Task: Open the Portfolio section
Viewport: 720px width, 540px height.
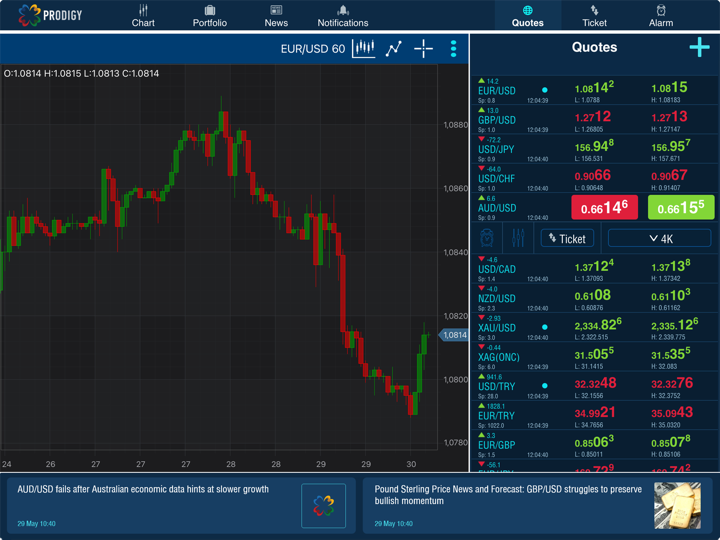Action: pyautogui.click(x=210, y=15)
